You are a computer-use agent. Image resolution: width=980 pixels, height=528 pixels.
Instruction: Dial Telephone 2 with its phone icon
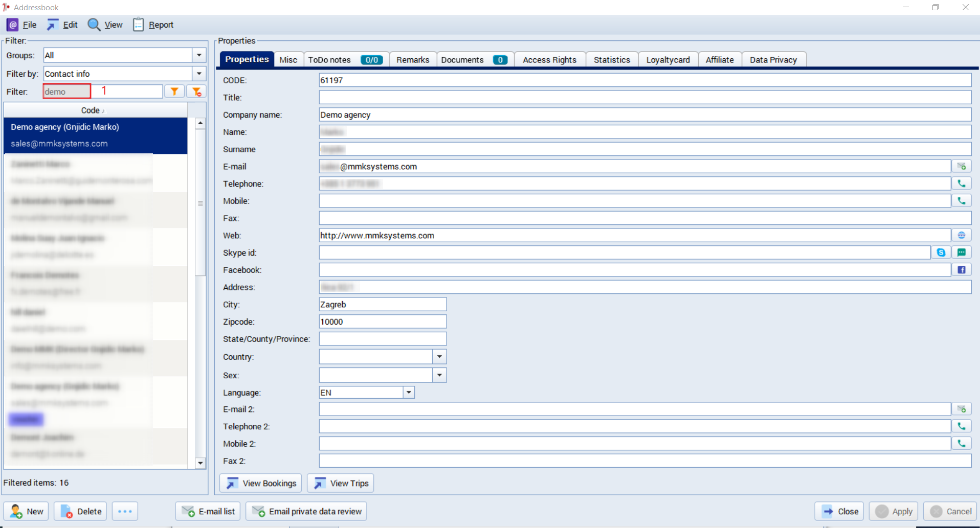point(962,426)
